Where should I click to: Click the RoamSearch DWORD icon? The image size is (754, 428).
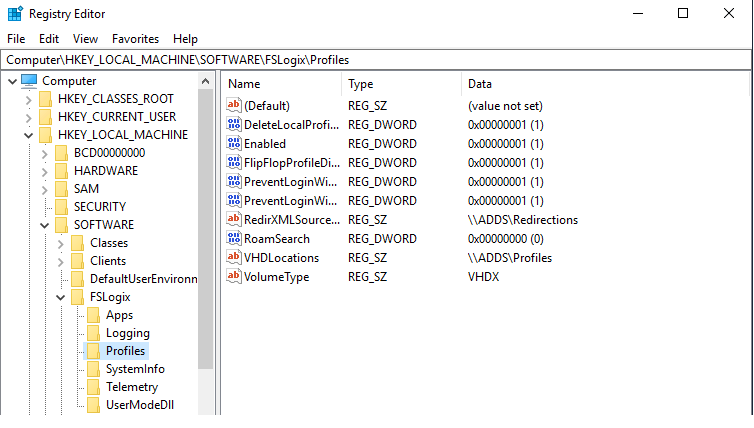pos(234,238)
